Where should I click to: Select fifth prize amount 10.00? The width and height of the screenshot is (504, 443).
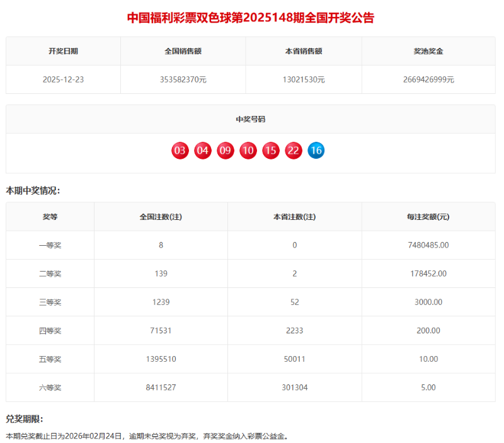pyautogui.click(x=428, y=359)
